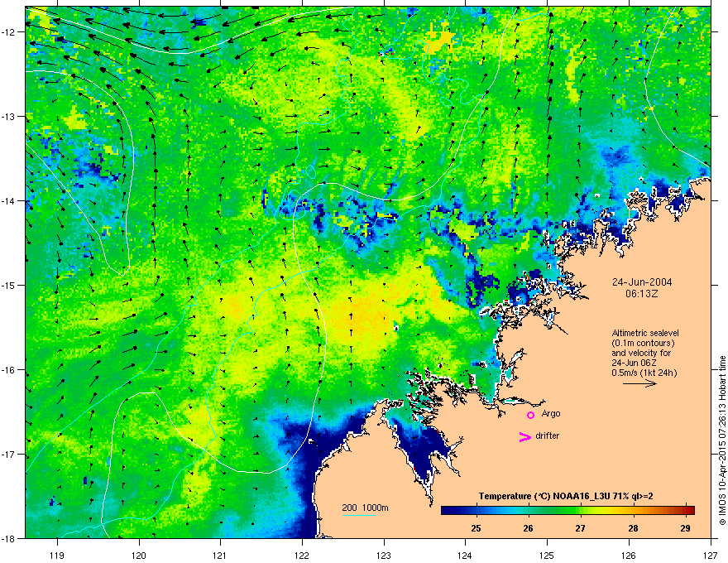Click longitude axis label 123
Screen dimensions: 728x563
384,555
